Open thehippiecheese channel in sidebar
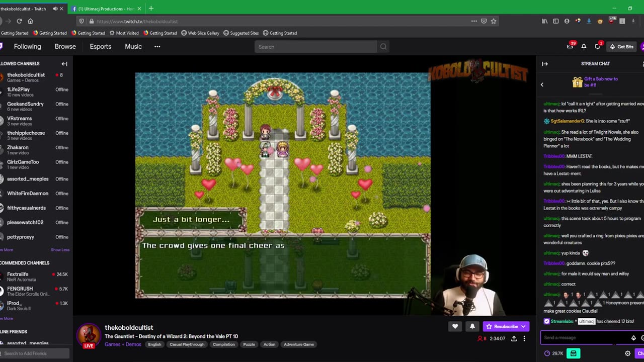 tap(34, 135)
